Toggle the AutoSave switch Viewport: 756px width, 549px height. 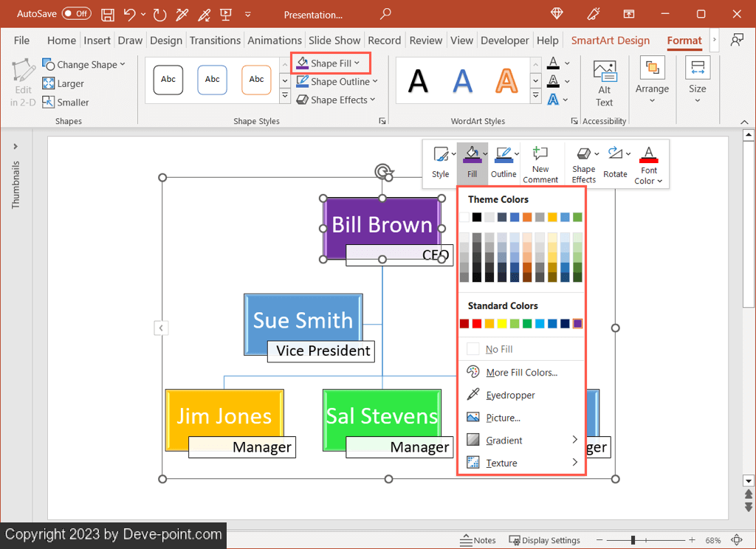pyautogui.click(x=76, y=14)
